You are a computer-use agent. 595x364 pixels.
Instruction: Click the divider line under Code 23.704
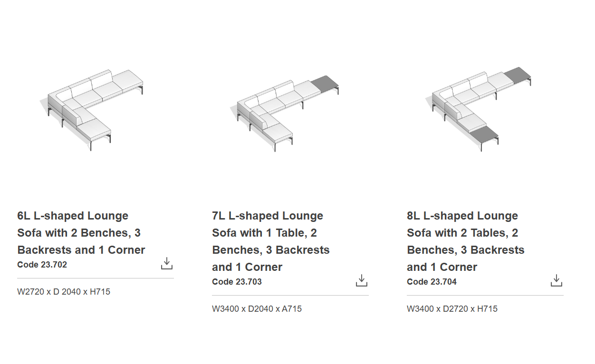point(485,295)
